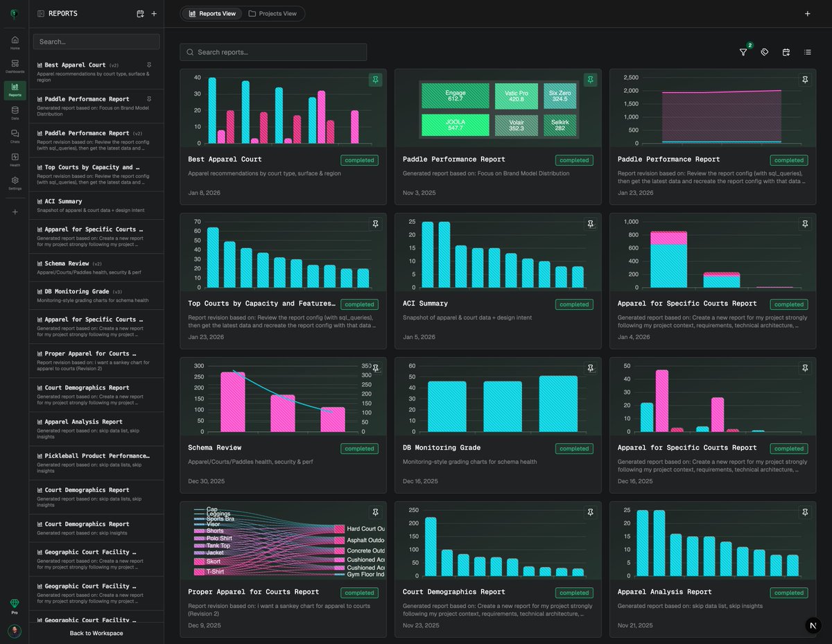Image resolution: width=832 pixels, height=644 pixels.
Task: Open sidebar item Proper Apparel for Courts
Action: [96, 360]
